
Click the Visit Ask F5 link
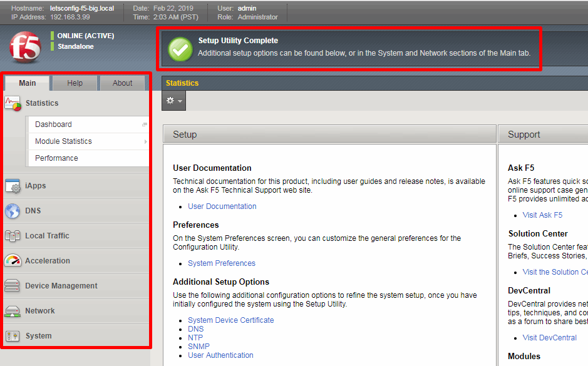[542, 215]
